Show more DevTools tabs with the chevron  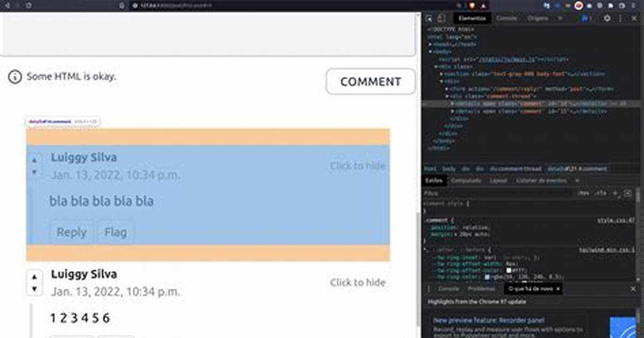(x=560, y=18)
